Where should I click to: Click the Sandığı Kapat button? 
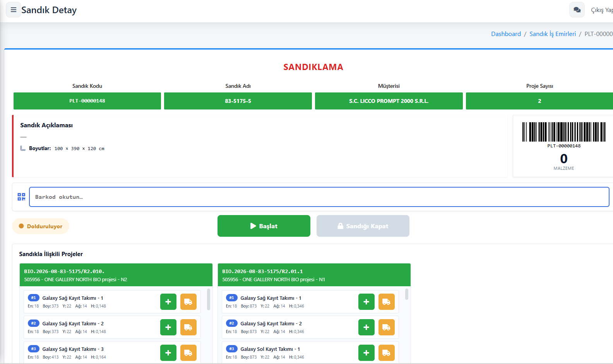(x=363, y=226)
